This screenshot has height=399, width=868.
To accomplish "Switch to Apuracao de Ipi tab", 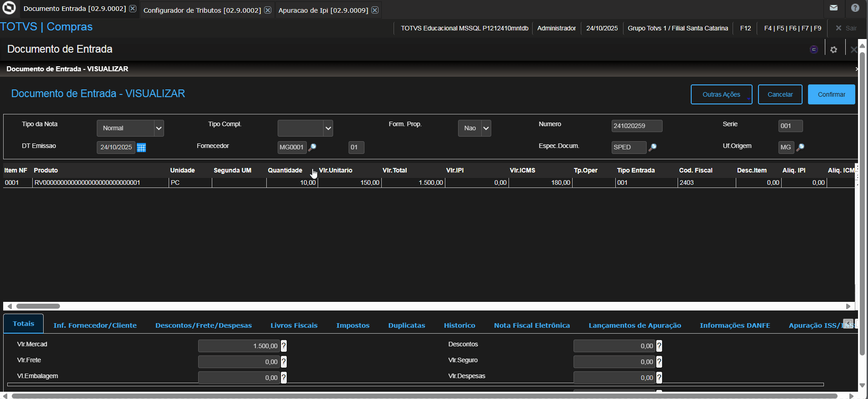I will click(x=323, y=10).
